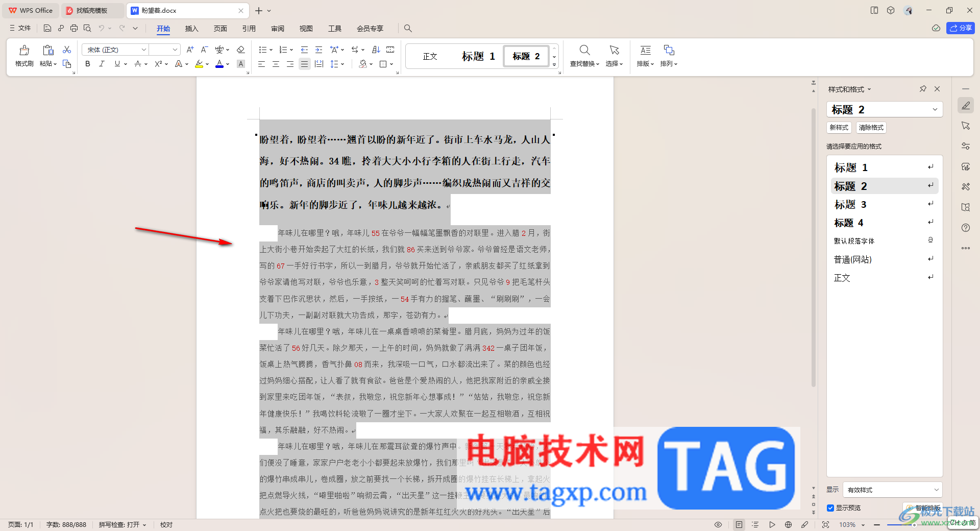
Task: Toggle eye protection mode in status bar
Action: pyautogui.click(x=718, y=524)
